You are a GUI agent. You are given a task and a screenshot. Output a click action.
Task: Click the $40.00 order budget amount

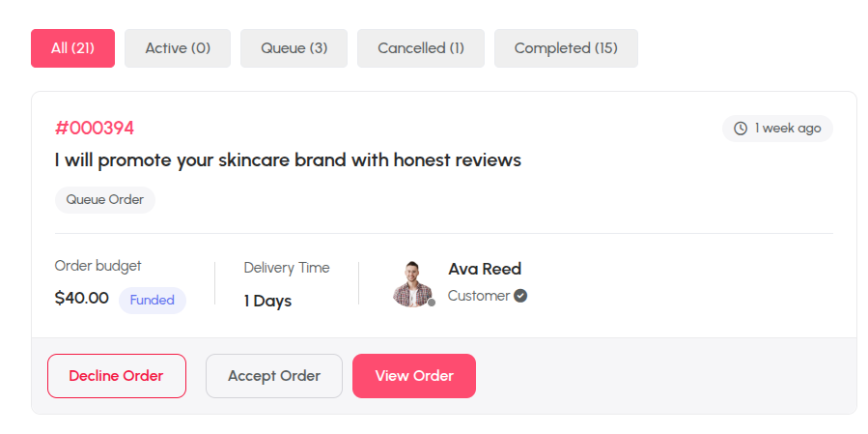[x=82, y=299]
